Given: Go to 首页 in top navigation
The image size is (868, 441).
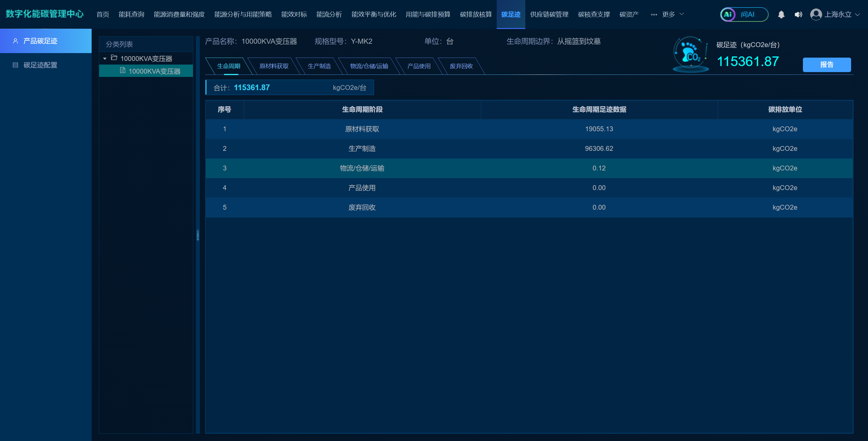Looking at the screenshot, I should click(103, 14).
